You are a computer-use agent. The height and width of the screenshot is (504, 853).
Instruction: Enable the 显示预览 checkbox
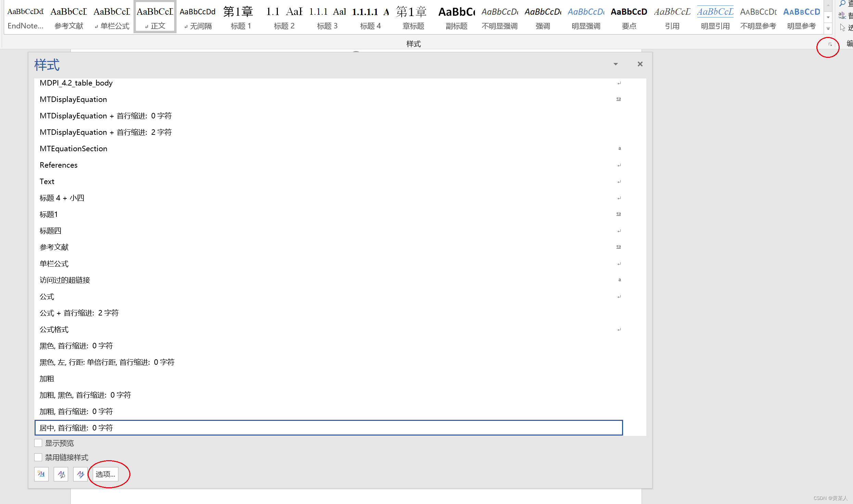pyautogui.click(x=38, y=443)
